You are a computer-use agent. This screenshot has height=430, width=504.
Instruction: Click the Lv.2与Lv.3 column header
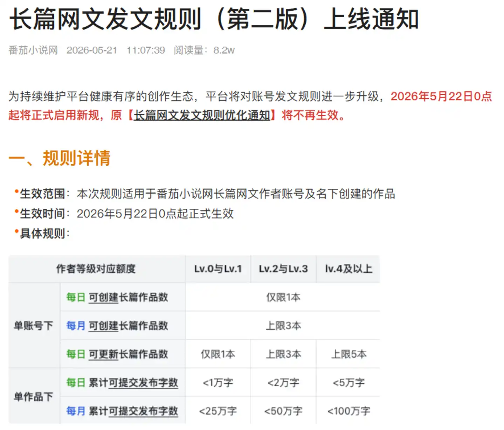[x=283, y=269]
